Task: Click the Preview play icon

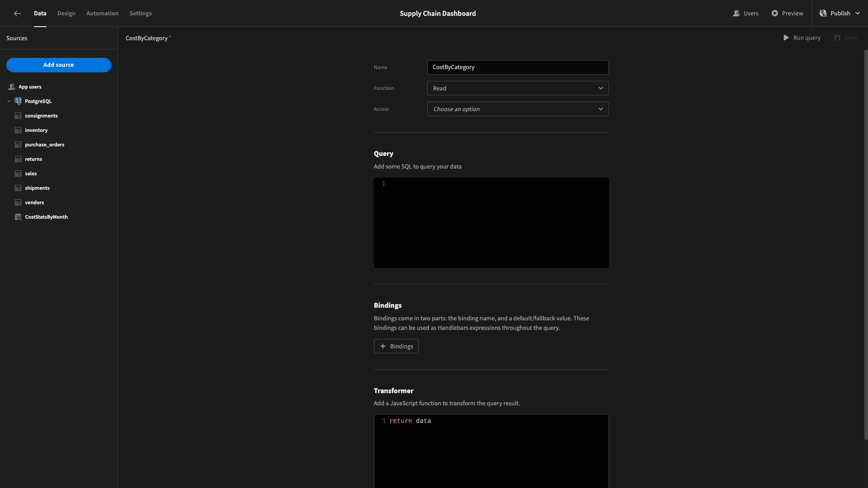Action: [x=775, y=14]
